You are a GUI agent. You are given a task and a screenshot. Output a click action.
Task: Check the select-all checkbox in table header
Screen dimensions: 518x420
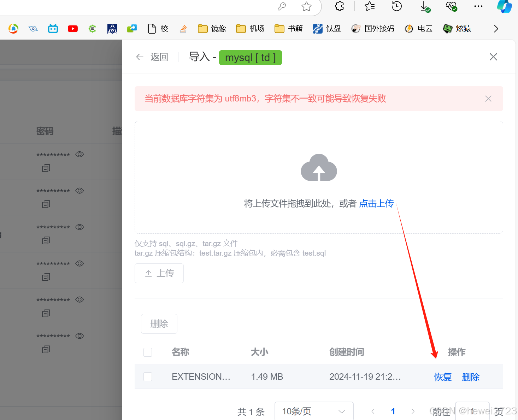pyautogui.click(x=148, y=352)
